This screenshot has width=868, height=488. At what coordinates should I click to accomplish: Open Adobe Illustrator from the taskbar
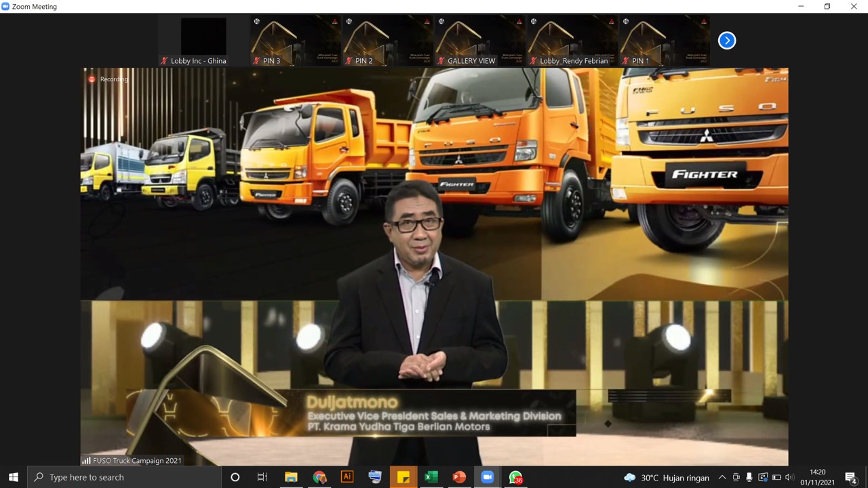pos(347,477)
